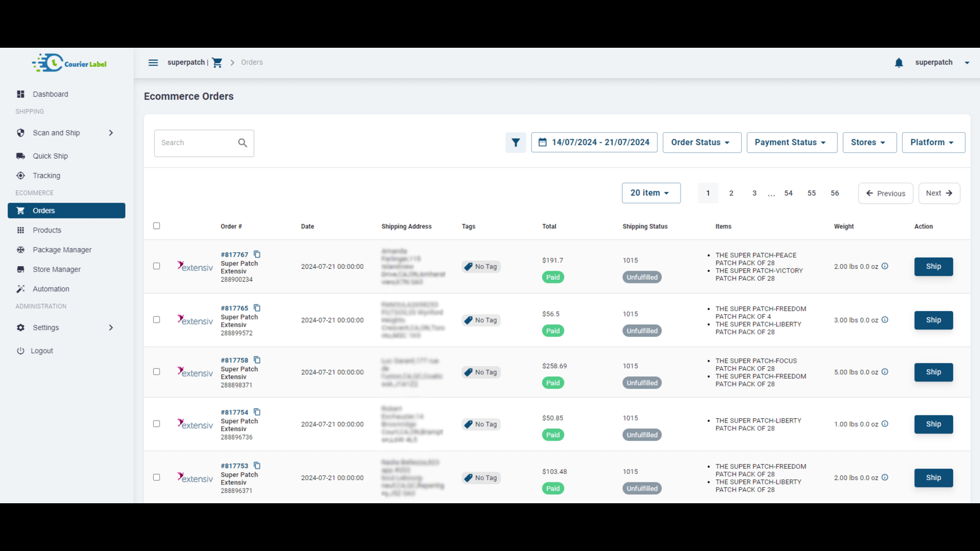Tick checkbox for order #817758

pos(157,372)
